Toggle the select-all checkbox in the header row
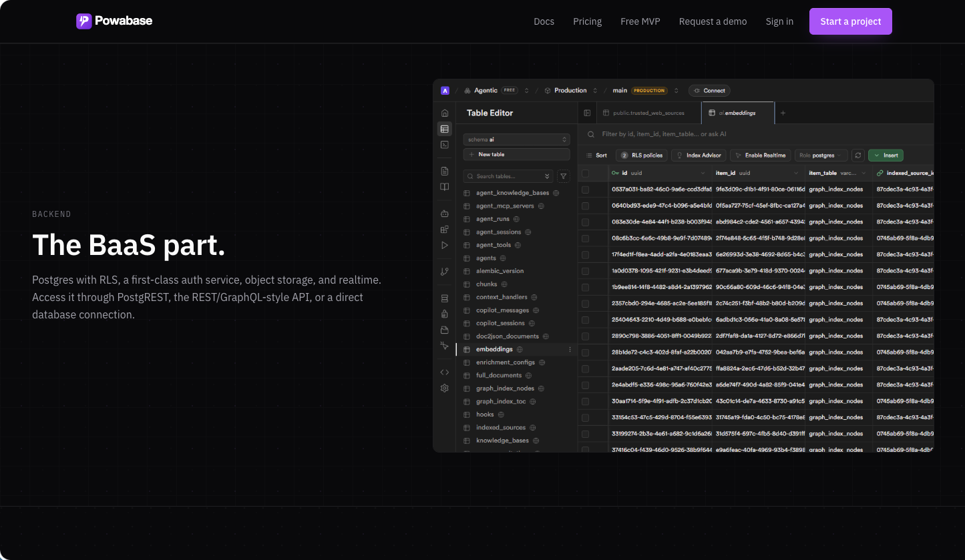The height and width of the screenshot is (560, 965). click(586, 173)
